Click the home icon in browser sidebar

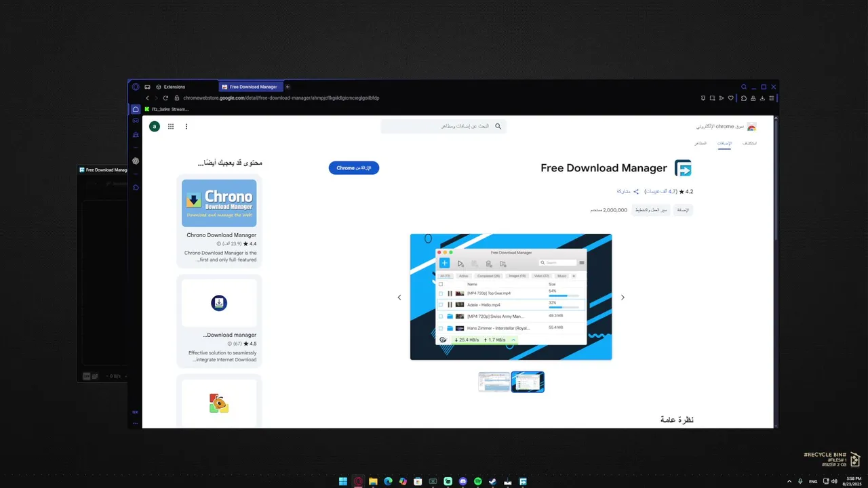click(136, 109)
